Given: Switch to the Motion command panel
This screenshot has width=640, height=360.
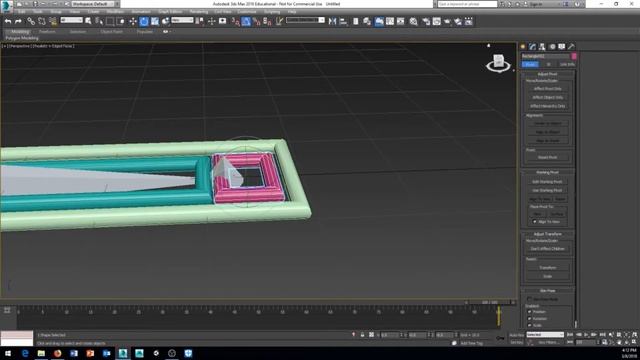Looking at the screenshot, I should (552, 47).
